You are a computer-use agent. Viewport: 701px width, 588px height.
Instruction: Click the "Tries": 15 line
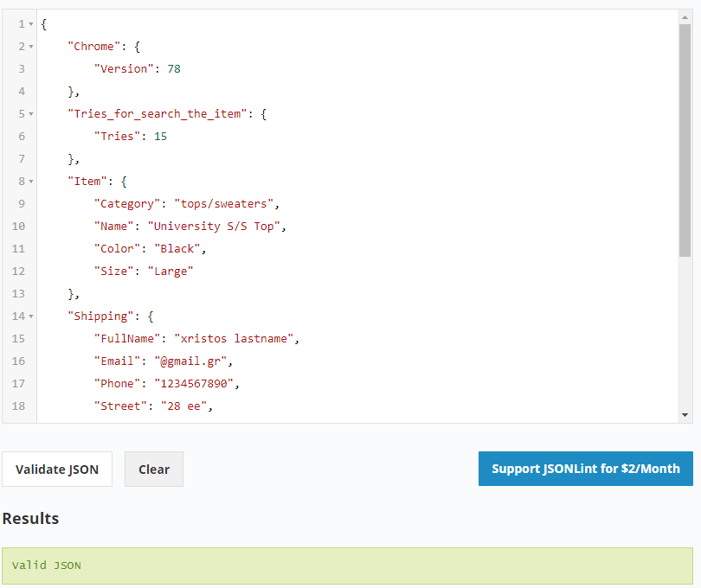point(130,137)
